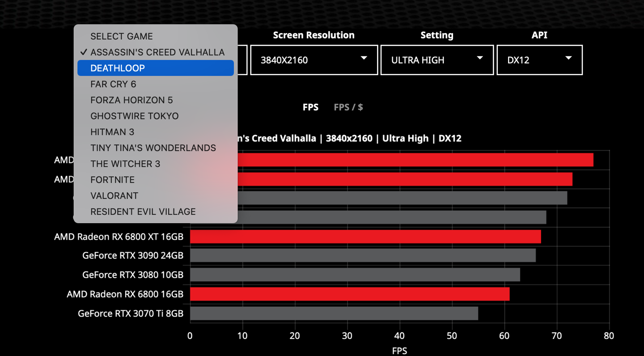Pick FORZA HORIZON 5 option

155,100
